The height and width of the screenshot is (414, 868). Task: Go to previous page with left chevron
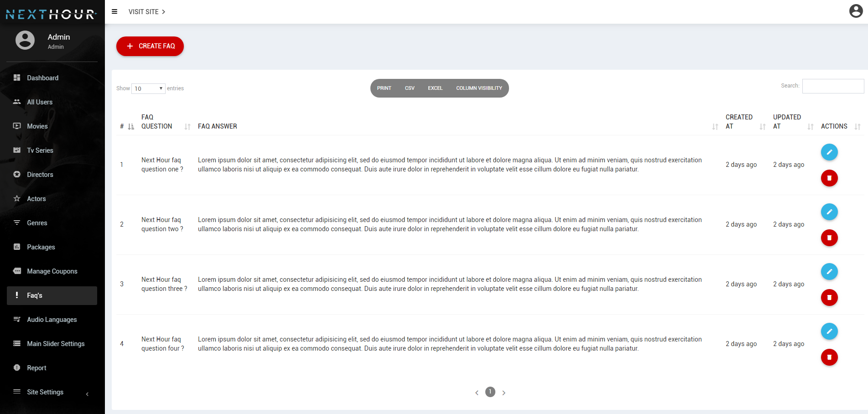[x=477, y=393]
